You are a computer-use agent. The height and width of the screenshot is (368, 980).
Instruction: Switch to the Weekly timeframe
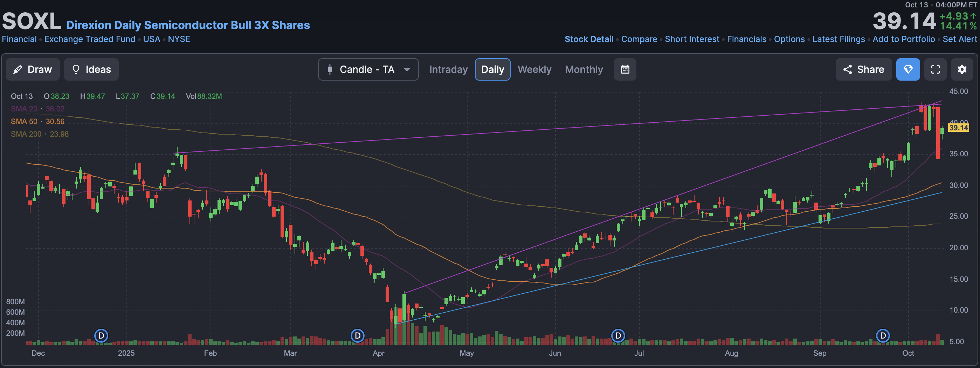[534, 69]
